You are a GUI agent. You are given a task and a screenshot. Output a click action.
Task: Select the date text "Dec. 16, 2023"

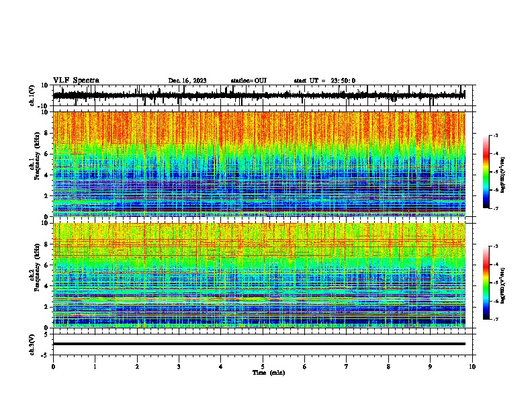pyautogui.click(x=187, y=81)
